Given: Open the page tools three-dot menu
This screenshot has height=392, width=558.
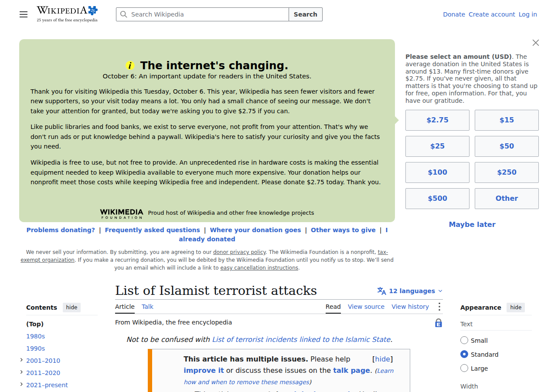Looking at the screenshot, I should coord(439,307).
